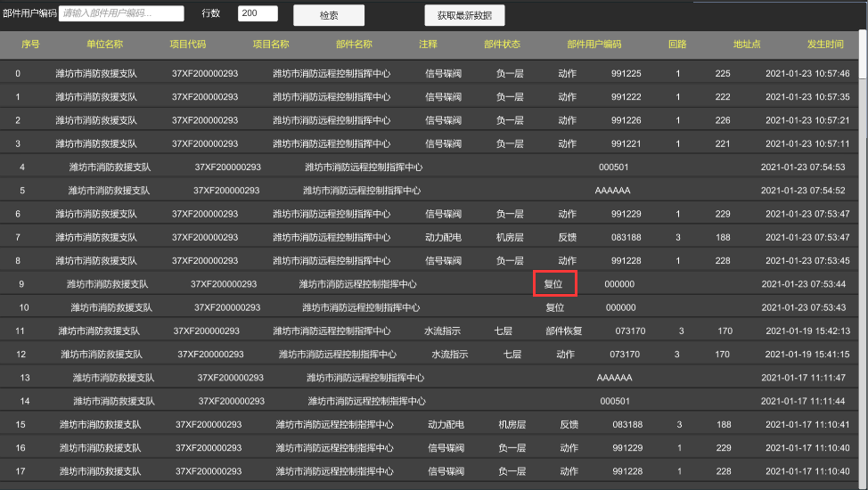Click 000501 code in row 14

click(x=615, y=402)
